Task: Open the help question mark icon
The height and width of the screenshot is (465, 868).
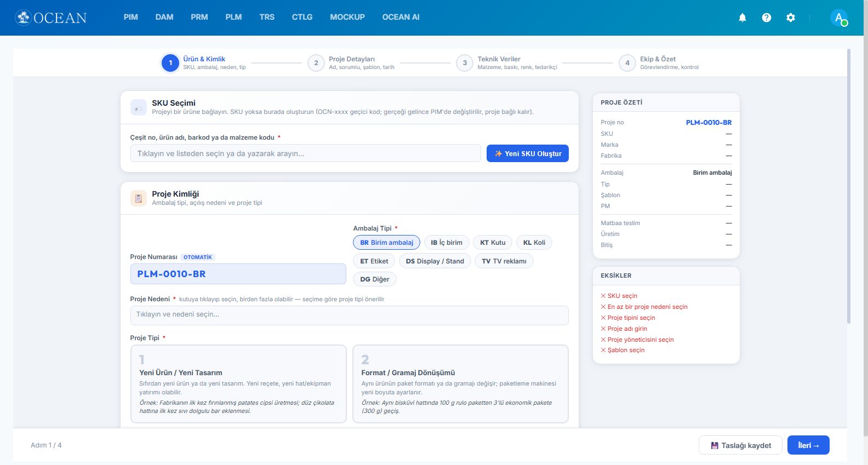Action: [767, 18]
